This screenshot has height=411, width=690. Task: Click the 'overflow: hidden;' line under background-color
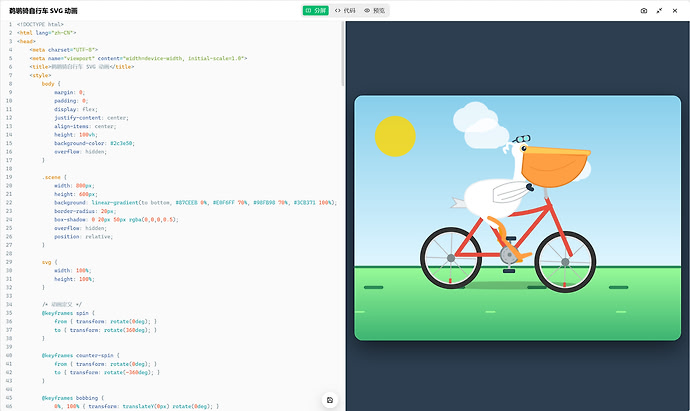(x=81, y=152)
